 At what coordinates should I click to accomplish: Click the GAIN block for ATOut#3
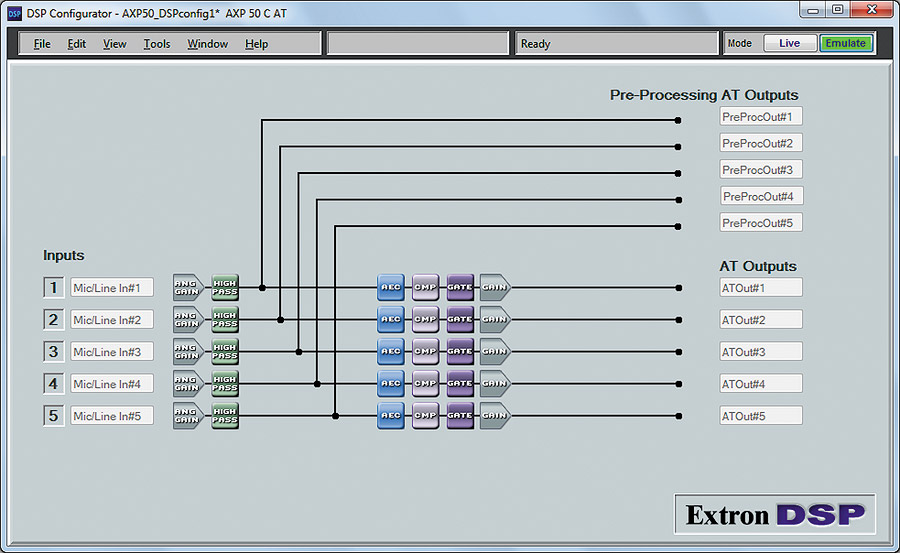coord(495,352)
